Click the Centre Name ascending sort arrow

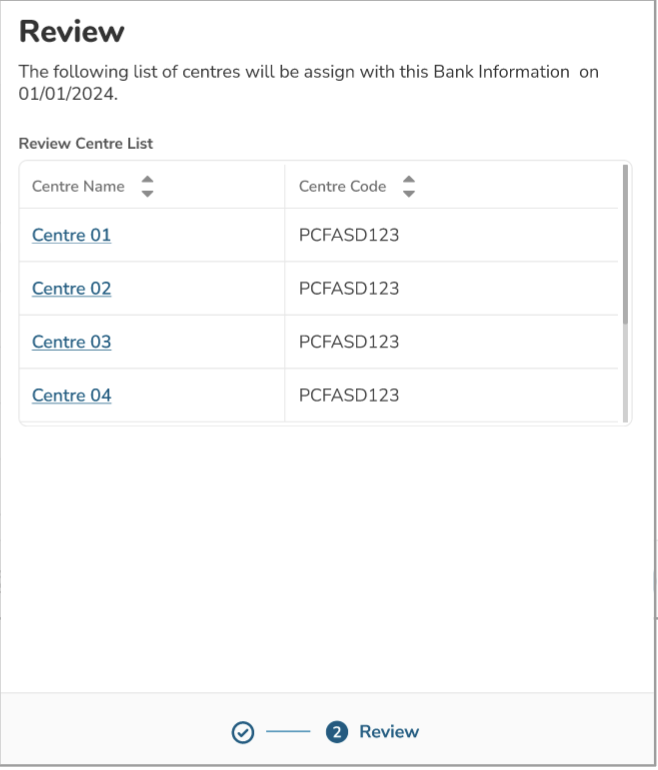147,180
